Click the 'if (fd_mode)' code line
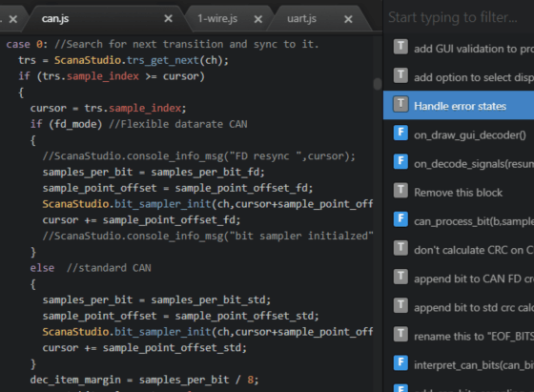 pos(138,124)
